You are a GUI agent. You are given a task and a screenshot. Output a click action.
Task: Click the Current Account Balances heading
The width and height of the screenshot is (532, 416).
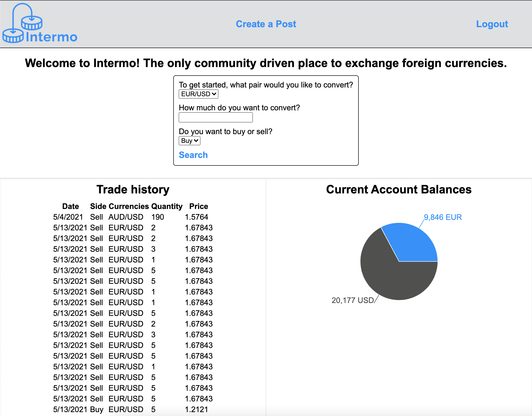[x=399, y=190]
